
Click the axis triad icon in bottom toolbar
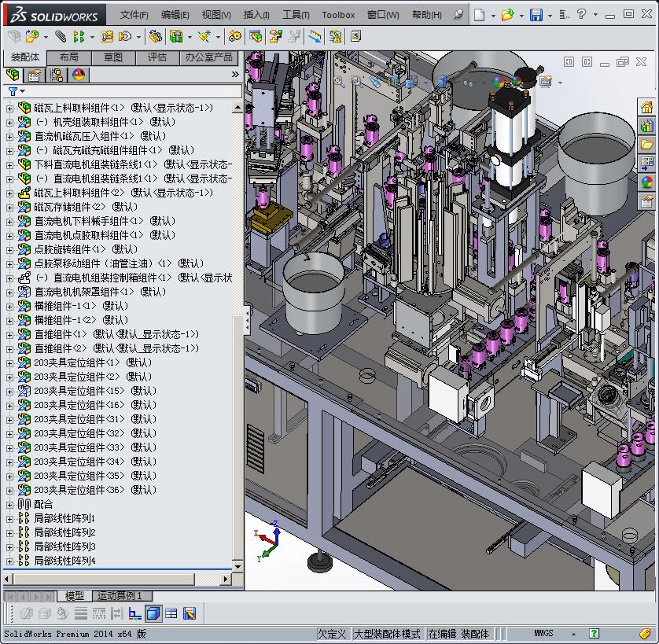(x=135, y=614)
